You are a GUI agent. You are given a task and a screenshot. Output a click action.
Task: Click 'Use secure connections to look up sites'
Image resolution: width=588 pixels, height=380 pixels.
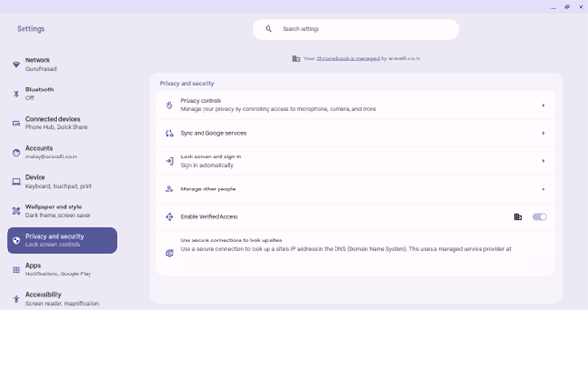click(x=231, y=240)
